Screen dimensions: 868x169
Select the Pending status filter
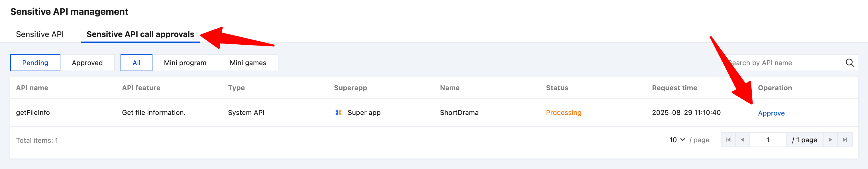(x=35, y=63)
